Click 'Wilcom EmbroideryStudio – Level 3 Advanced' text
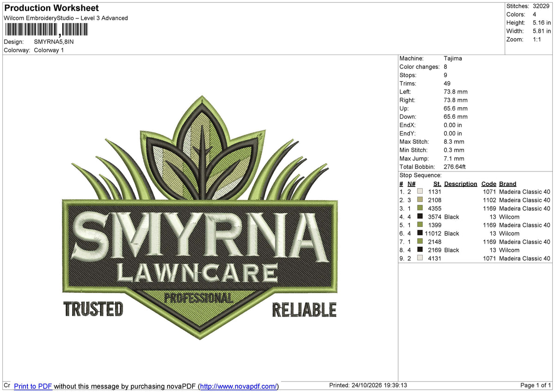 click(x=66, y=18)
